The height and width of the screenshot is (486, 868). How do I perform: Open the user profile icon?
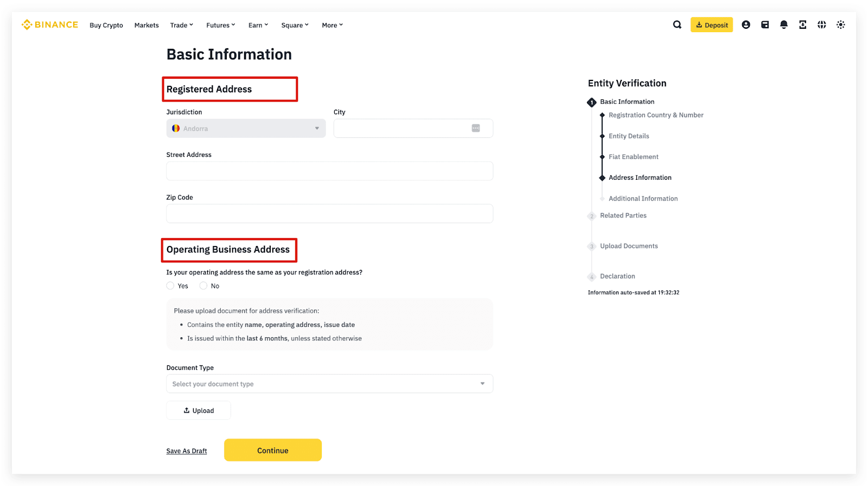click(746, 24)
